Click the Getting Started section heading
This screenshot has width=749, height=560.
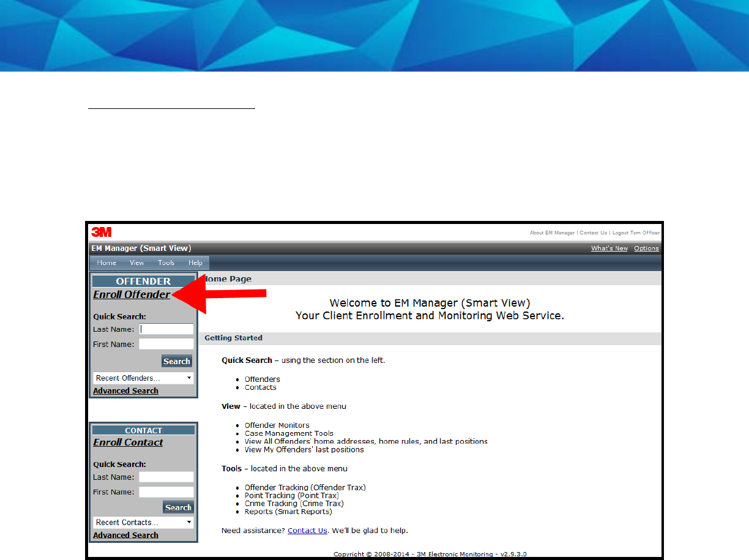(233, 338)
